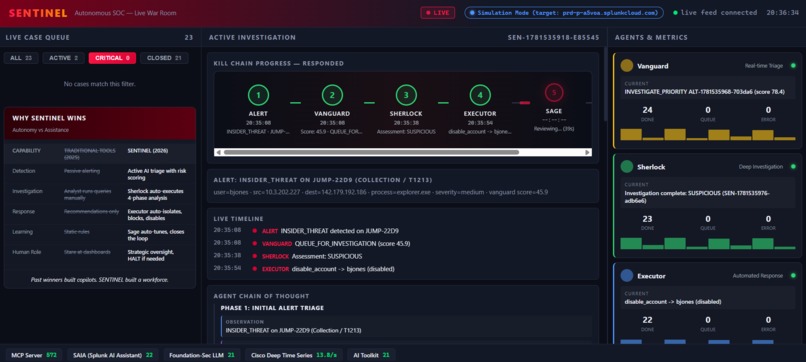Open the Simulation Mode target pill

564,13
